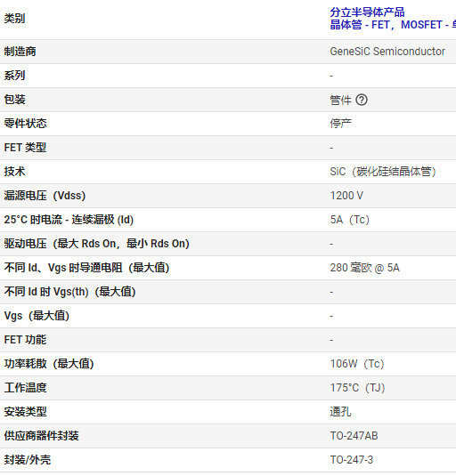Click the 通孔 mounting type value
The width and height of the screenshot is (456, 476).
coord(340,412)
